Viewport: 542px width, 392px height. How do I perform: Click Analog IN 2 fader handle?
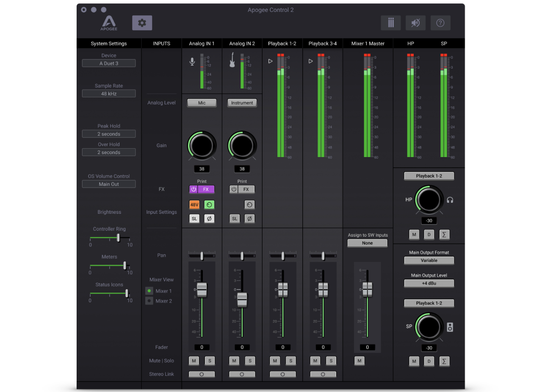click(242, 300)
